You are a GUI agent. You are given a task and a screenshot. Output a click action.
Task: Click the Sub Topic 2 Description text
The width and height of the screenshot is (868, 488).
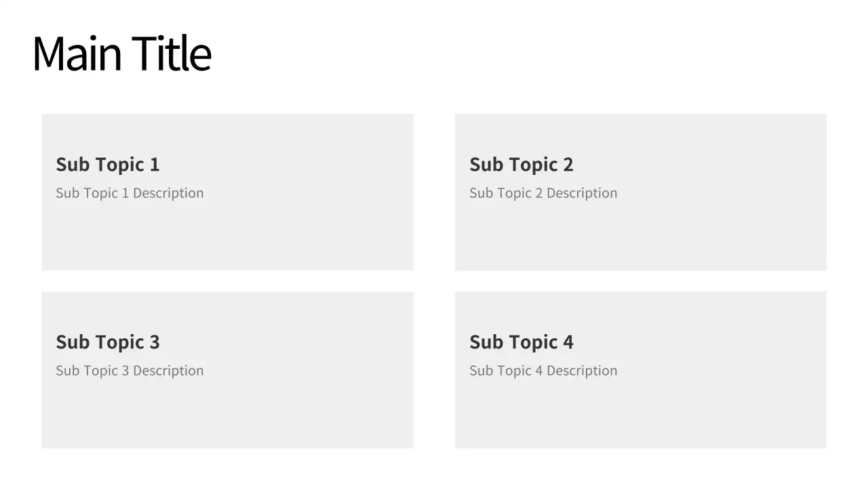pos(543,193)
